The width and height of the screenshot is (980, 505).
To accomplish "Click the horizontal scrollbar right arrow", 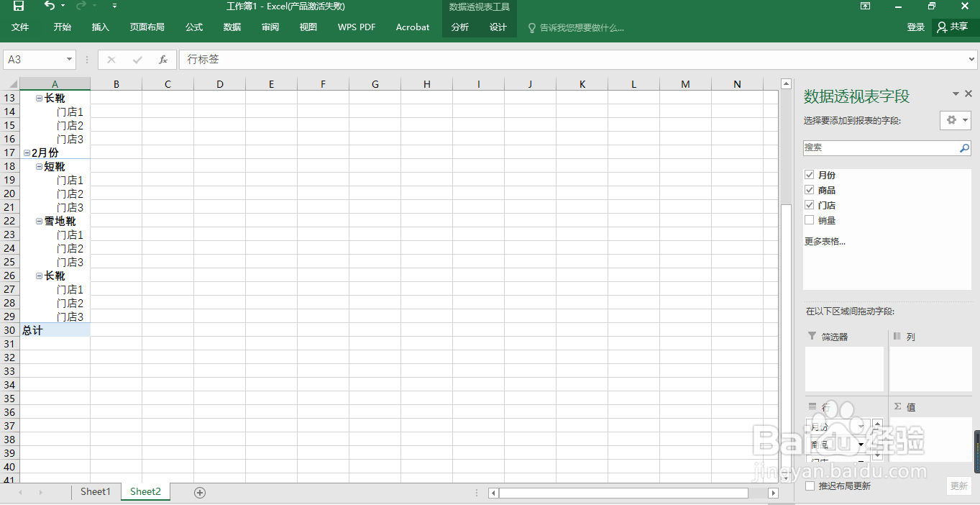I will pyautogui.click(x=774, y=493).
